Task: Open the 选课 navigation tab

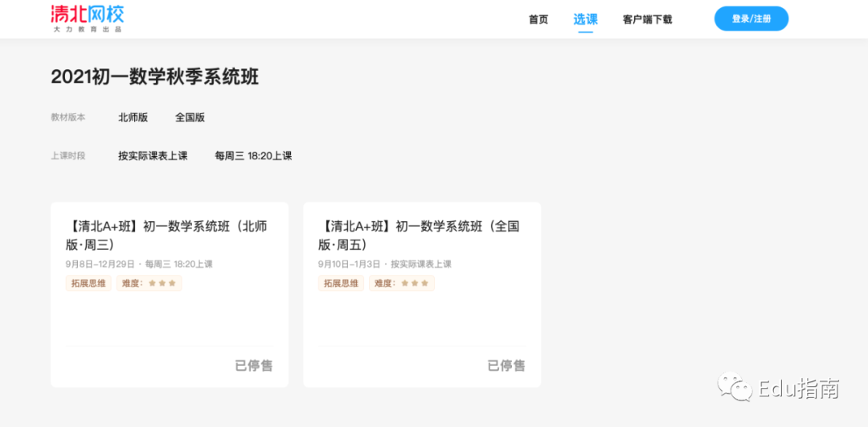Action: 585,19
